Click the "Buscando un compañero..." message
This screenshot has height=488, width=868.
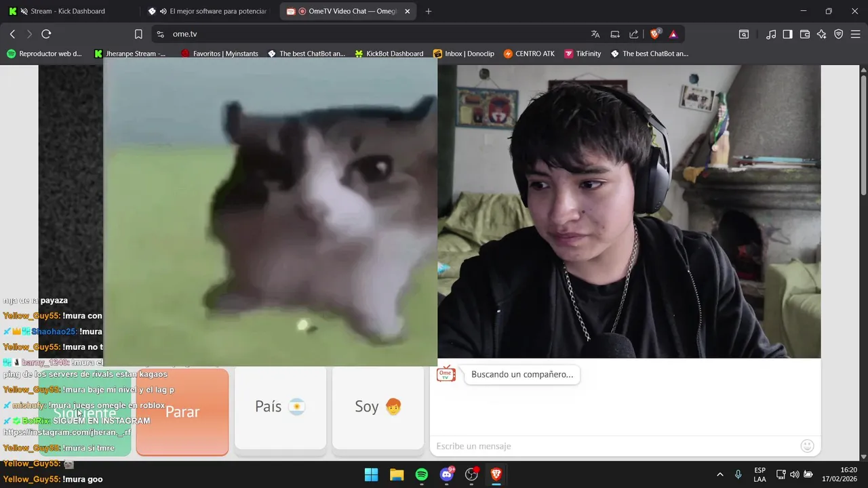pyautogui.click(x=522, y=374)
